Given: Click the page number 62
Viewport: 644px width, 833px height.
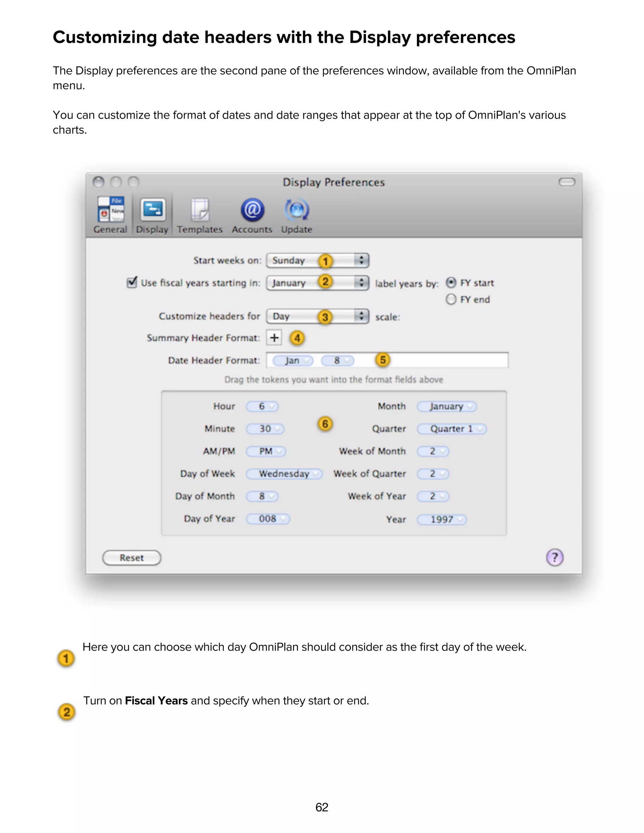Looking at the screenshot, I should (322, 807).
